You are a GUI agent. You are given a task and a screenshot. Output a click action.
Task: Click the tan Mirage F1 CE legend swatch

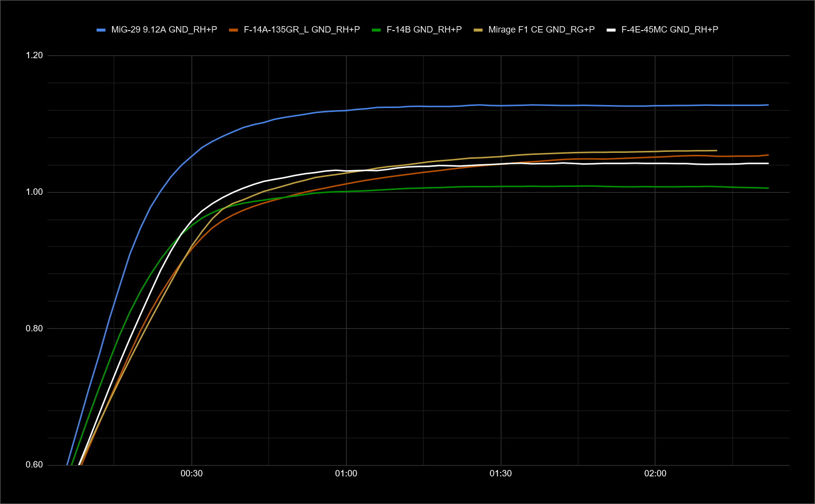tap(478, 30)
